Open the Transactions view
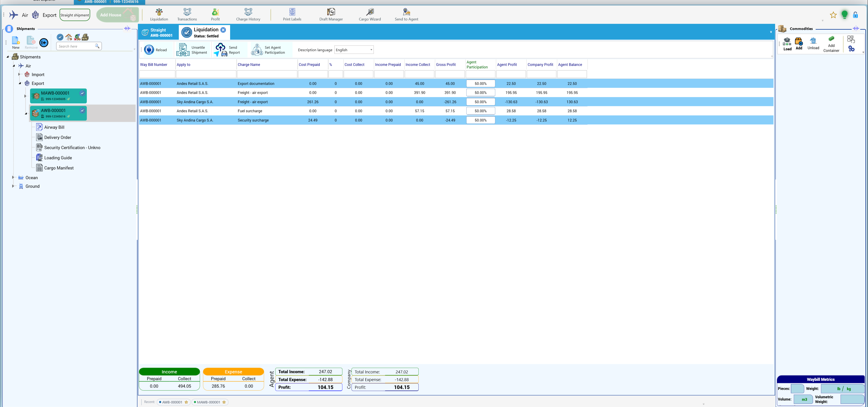 [187, 15]
